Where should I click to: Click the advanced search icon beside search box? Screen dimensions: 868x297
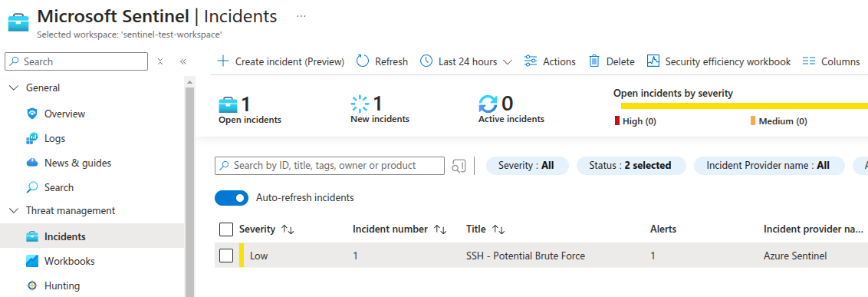[x=459, y=166]
